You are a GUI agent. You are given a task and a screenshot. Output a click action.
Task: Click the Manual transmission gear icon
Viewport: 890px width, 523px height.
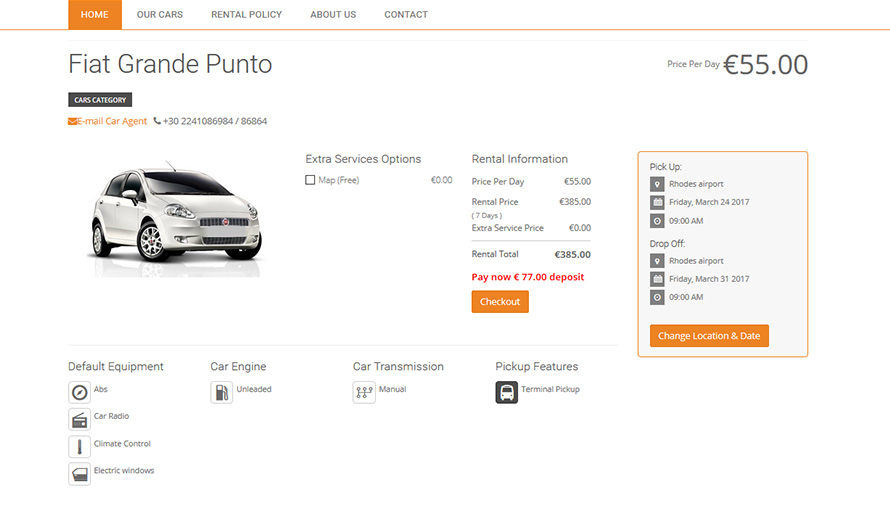point(364,392)
